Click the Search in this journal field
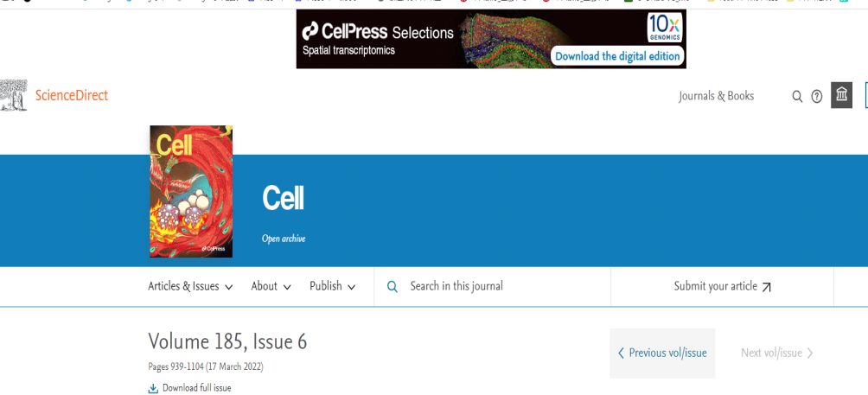Screen dimensions: 868x395 pos(501,286)
